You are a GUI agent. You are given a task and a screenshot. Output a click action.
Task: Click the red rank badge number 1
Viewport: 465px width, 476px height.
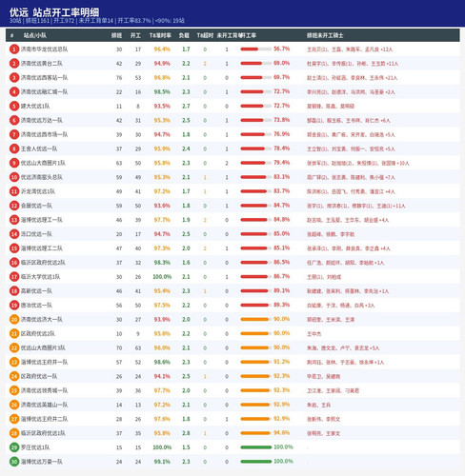point(14,50)
